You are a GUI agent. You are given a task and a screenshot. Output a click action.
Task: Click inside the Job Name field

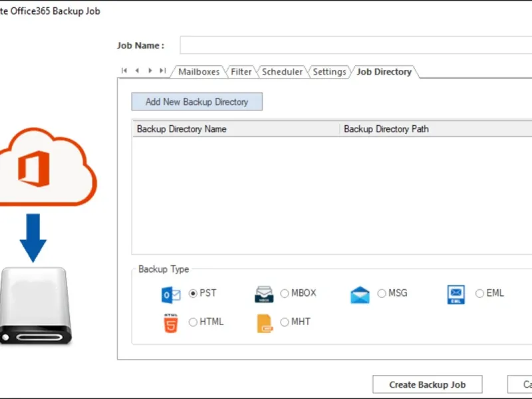356,45
